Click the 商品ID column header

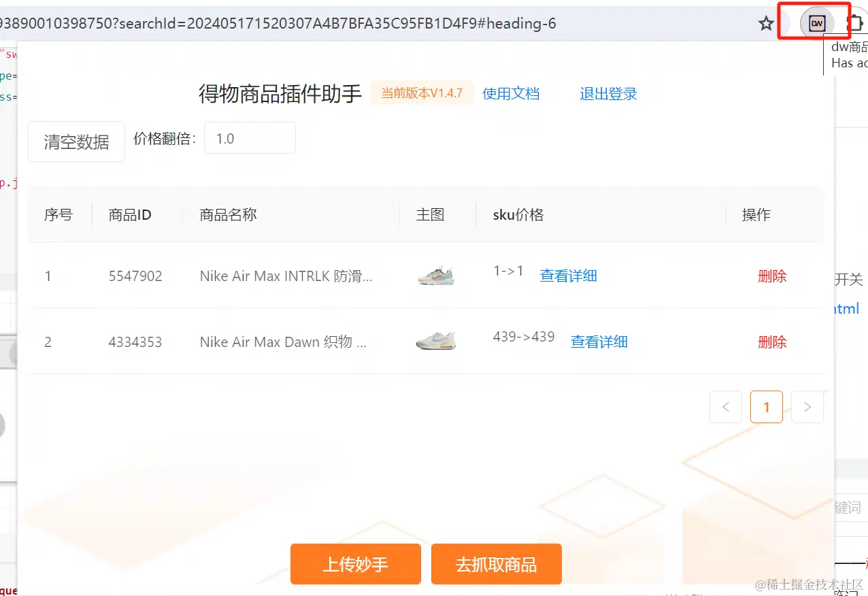click(130, 215)
